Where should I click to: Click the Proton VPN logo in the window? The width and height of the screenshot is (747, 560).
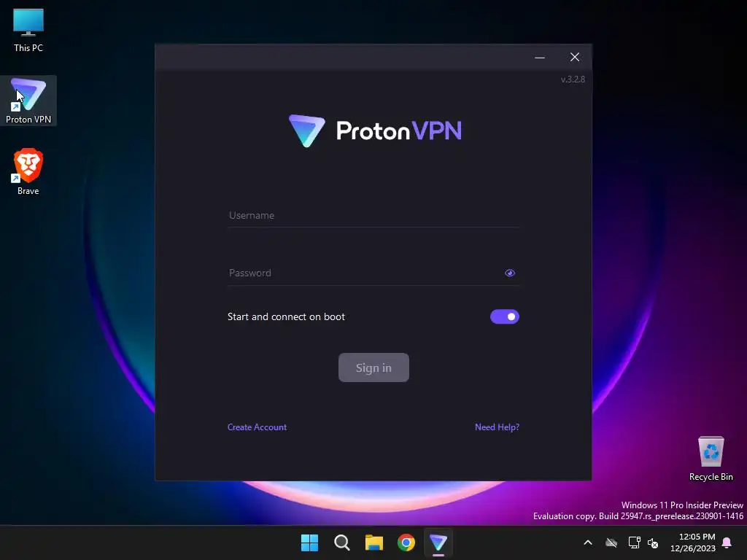coord(375,131)
